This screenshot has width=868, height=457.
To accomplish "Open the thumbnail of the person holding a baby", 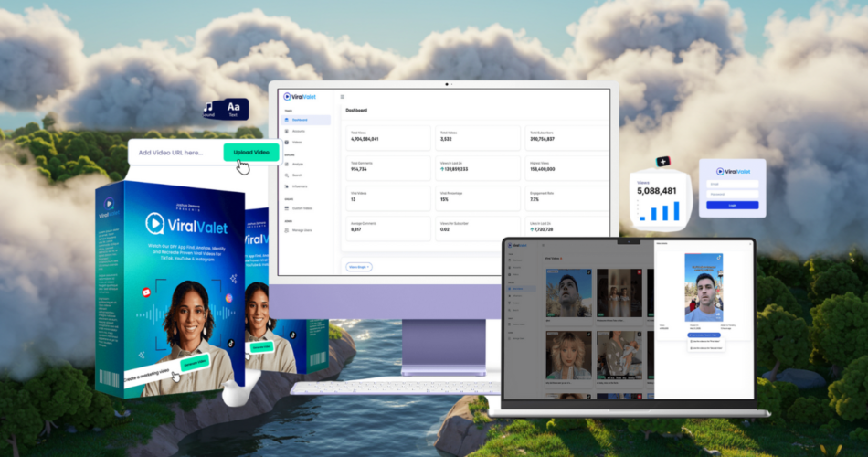I will tap(619, 355).
